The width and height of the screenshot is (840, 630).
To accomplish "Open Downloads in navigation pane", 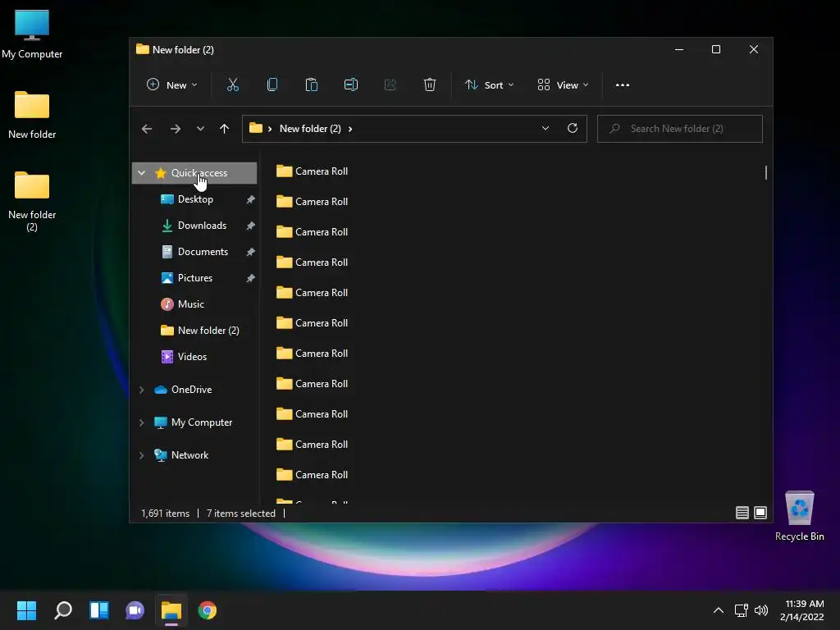I will tap(202, 226).
